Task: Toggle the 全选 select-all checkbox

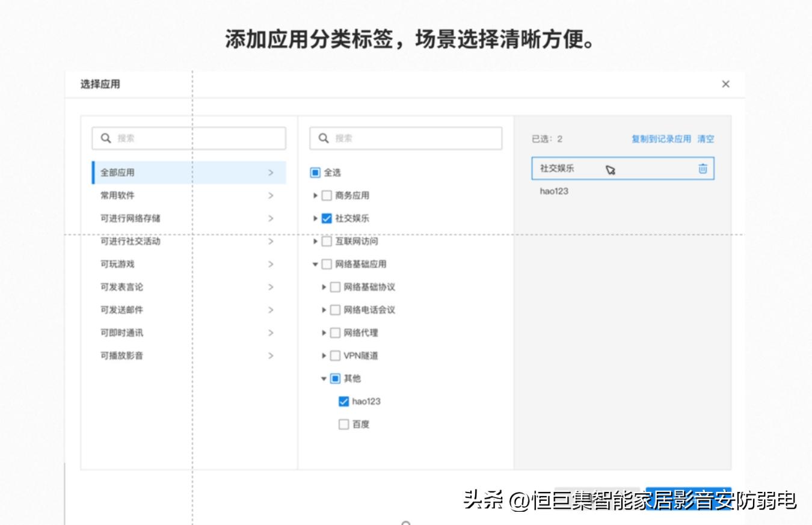Action: click(x=315, y=173)
